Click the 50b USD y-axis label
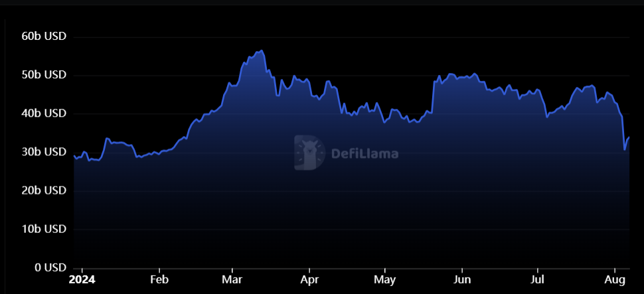The image size is (644, 294). tap(44, 75)
